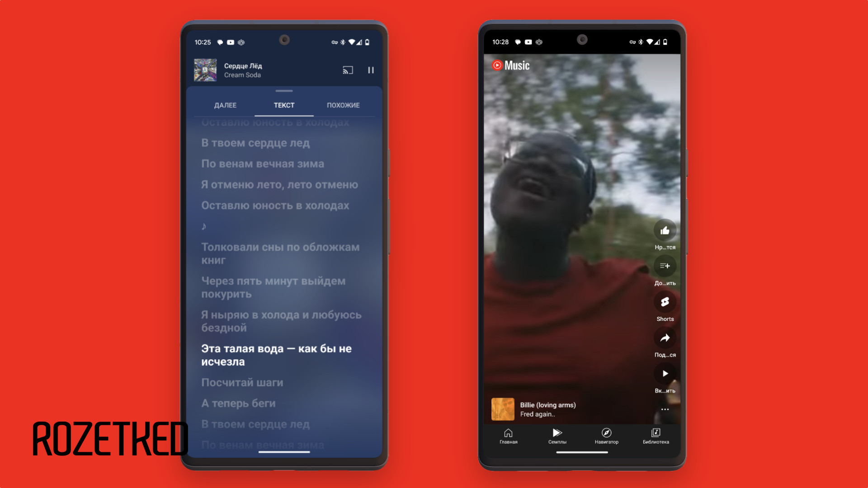Tap the Семплы tab in YouTube Music
The height and width of the screenshot is (488, 868).
[556, 435]
